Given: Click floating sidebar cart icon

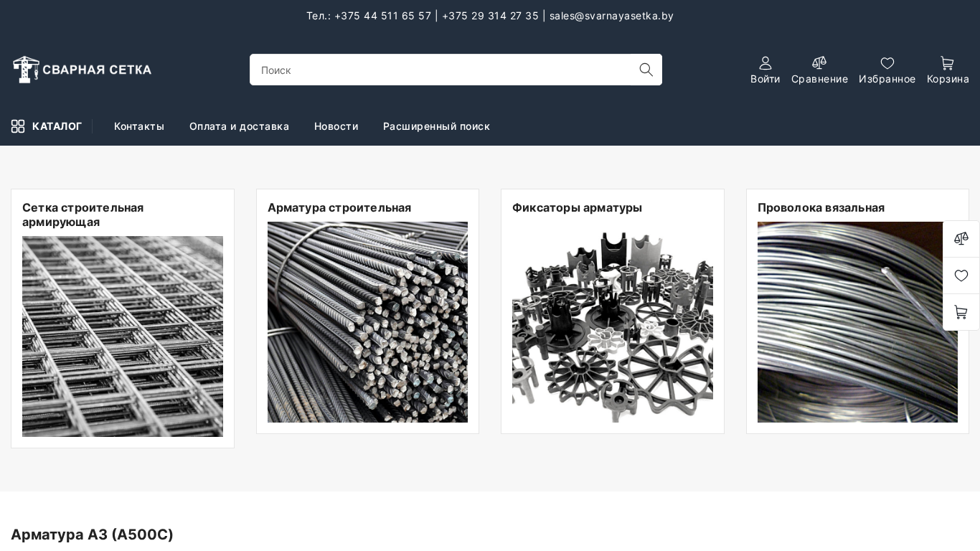Looking at the screenshot, I should [961, 312].
